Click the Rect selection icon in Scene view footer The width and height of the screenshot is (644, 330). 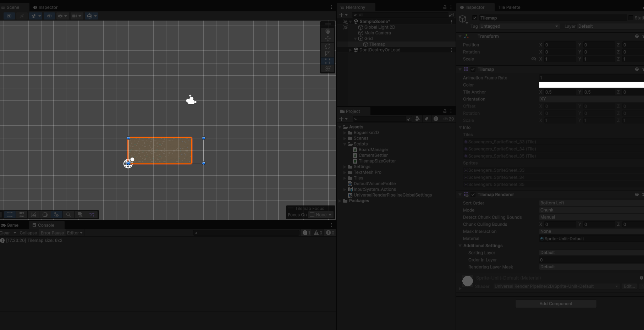point(10,215)
